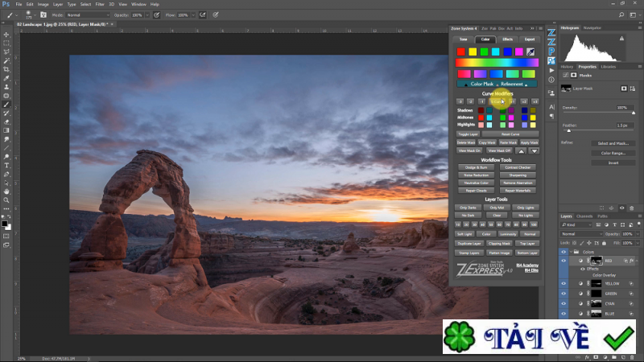This screenshot has width=644, height=362.
Task: Select the Crop tool in toolbar
Action: click(x=6, y=69)
